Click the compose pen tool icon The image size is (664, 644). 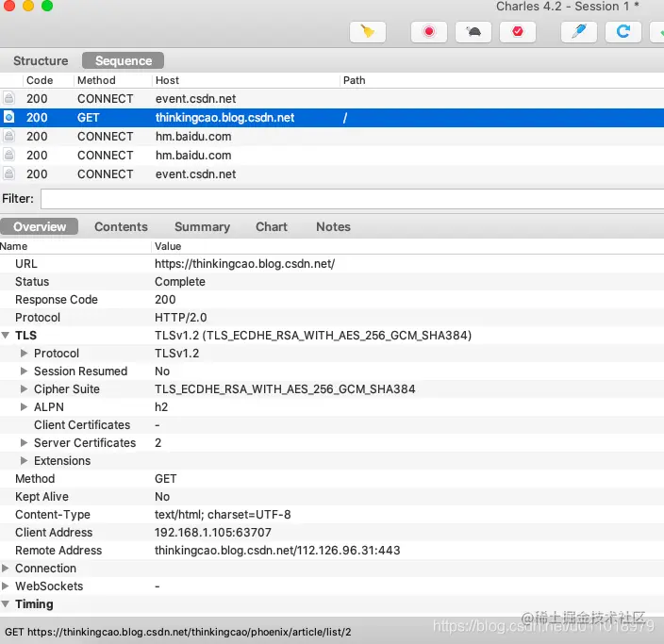click(x=579, y=32)
